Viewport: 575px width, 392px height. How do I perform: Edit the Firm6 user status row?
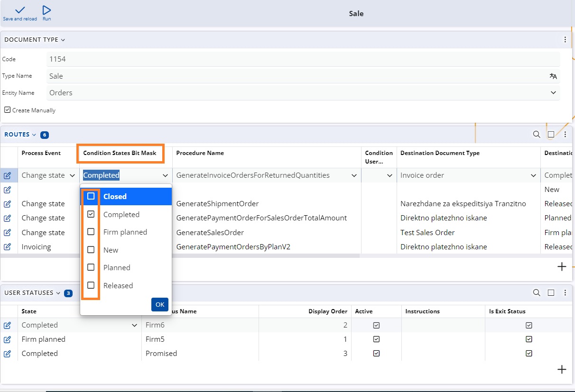pos(8,325)
